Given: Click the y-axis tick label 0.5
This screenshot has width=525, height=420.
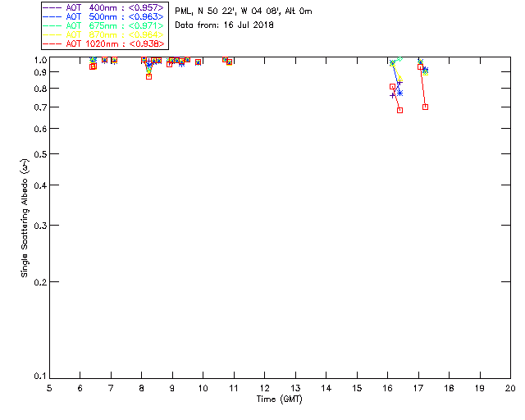Looking at the screenshot, I should tap(40, 154).
